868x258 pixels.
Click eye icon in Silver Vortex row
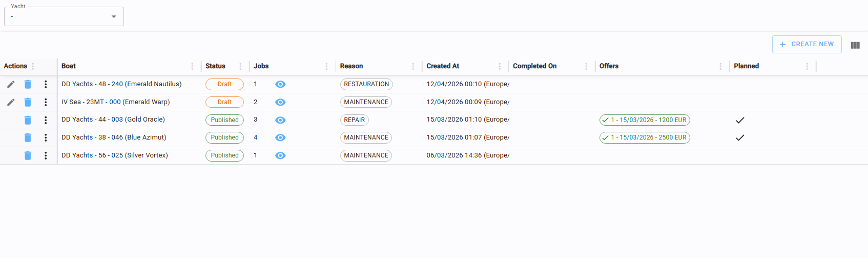click(x=280, y=155)
